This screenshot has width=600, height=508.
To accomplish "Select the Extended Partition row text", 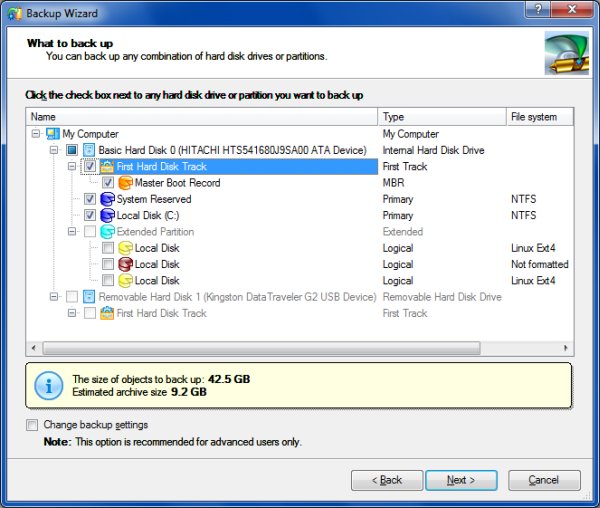I will click(x=155, y=232).
